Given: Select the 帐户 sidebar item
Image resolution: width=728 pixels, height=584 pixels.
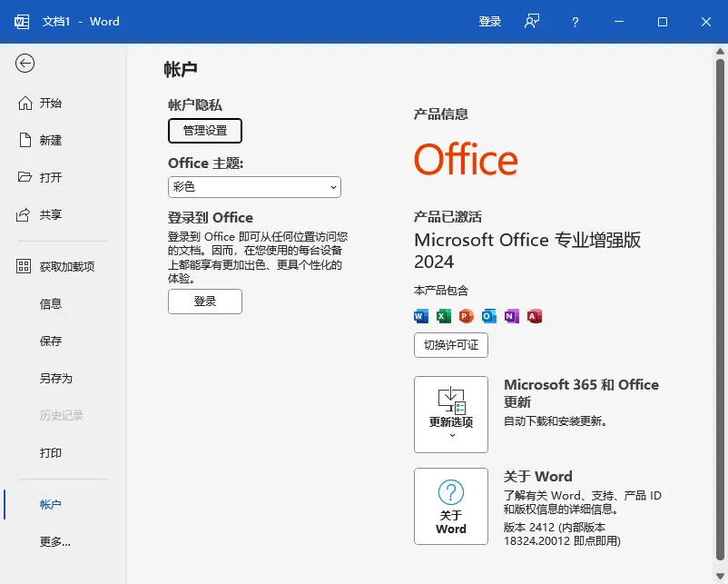Looking at the screenshot, I should coord(64,505).
